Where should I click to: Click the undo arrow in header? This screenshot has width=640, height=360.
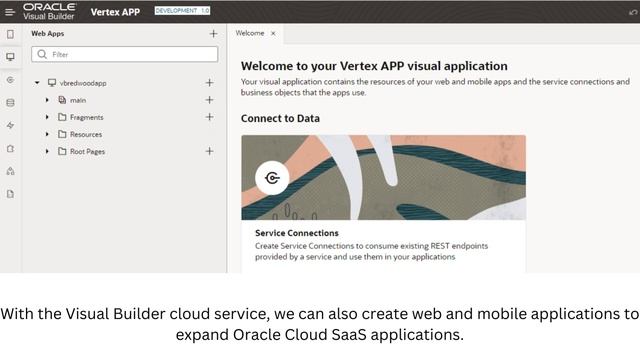click(633, 12)
